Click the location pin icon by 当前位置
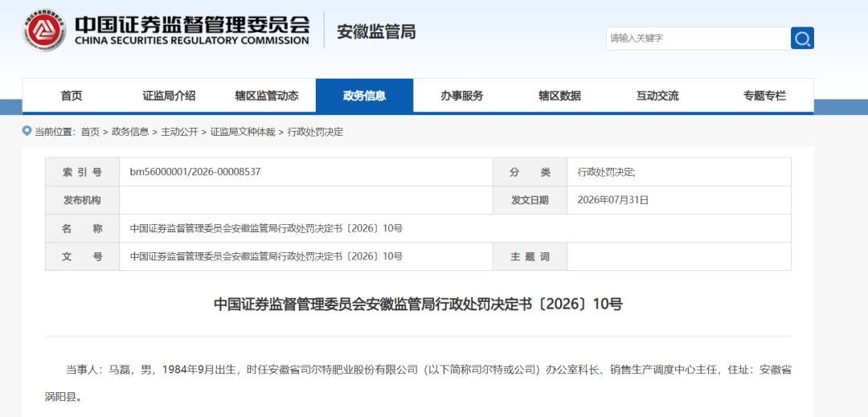 point(27,131)
